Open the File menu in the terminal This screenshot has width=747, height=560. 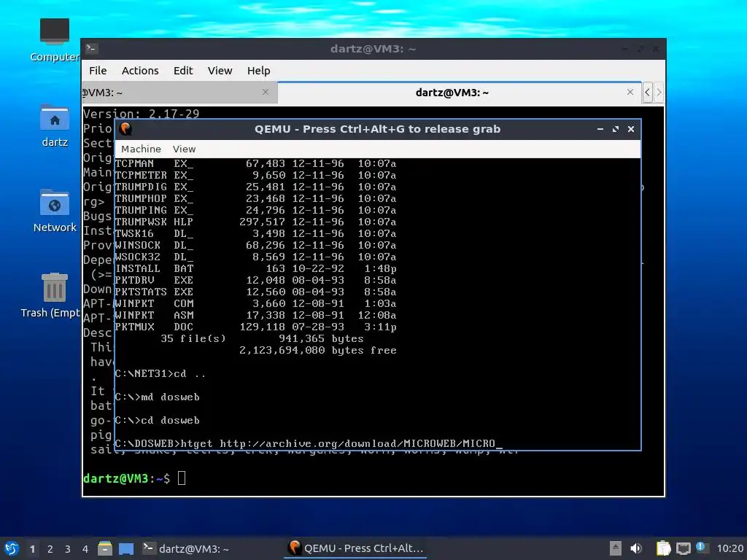(98, 71)
